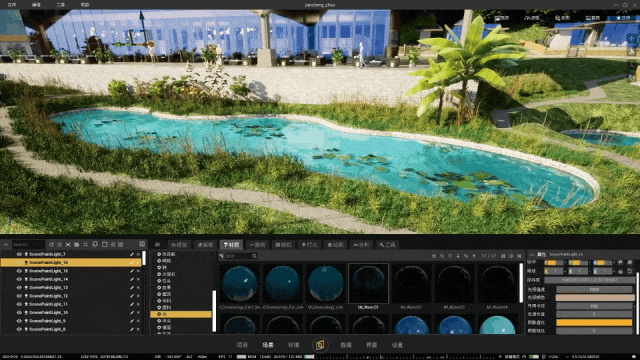Open the 编辑 menu
This screenshot has width=640, height=360.
click(36, 4)
